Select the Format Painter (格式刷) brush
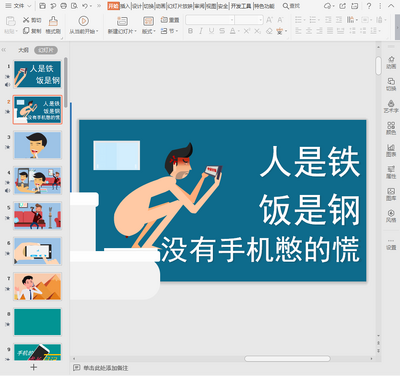 click(53, 21)
